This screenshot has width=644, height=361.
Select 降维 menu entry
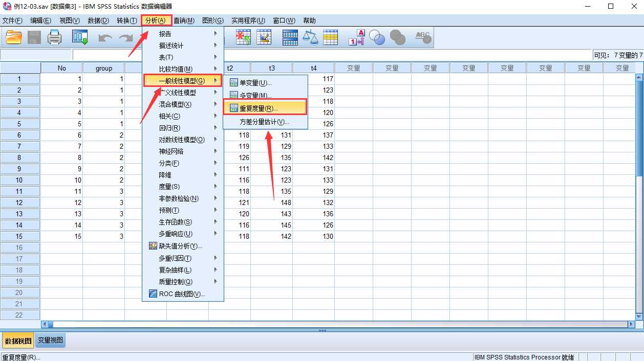point(182,175)
